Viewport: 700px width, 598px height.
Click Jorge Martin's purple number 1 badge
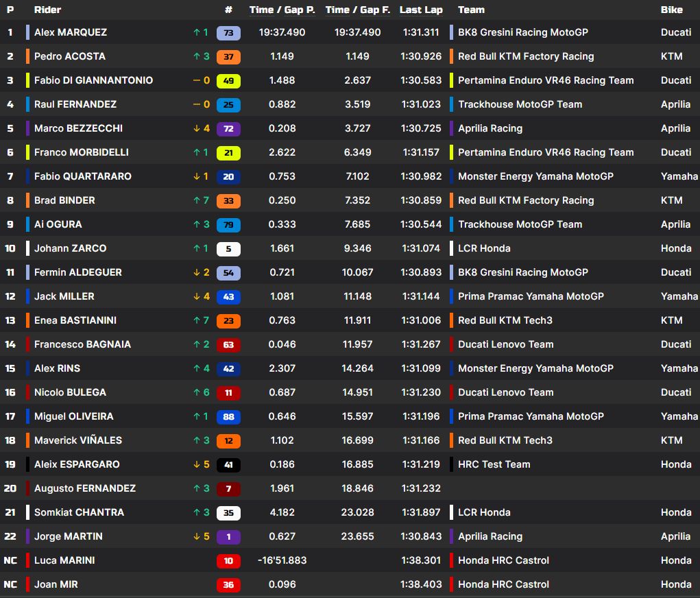click(228, 536)
